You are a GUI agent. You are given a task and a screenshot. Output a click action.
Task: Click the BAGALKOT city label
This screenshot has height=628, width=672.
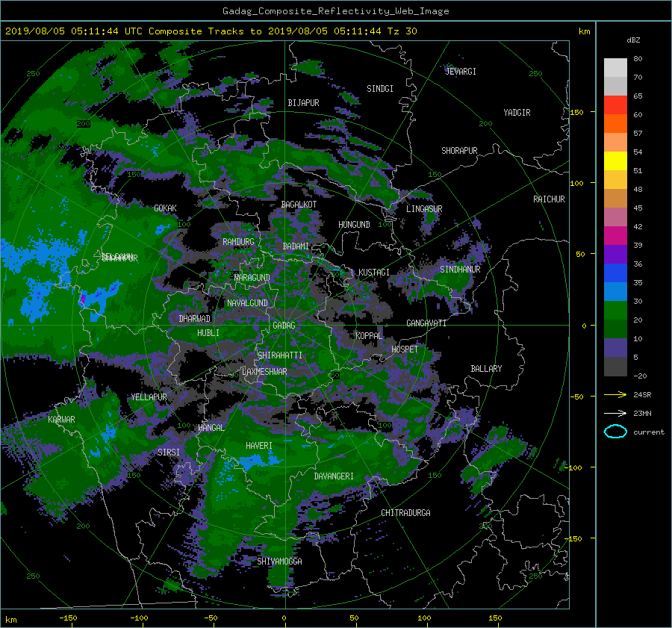pos(299,205)
